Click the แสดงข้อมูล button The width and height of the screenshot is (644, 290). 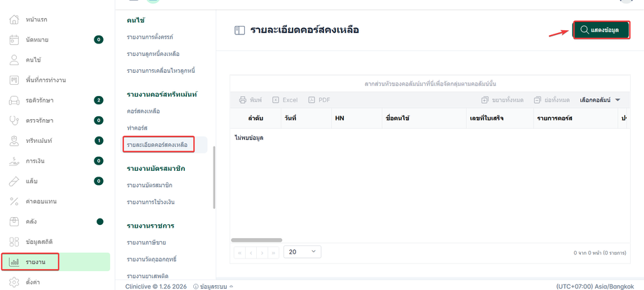click(x=601, y=30)
